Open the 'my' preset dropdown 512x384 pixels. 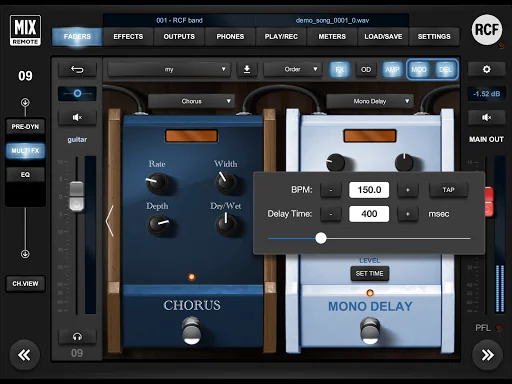pyautogui.click(x=169, y=69)
